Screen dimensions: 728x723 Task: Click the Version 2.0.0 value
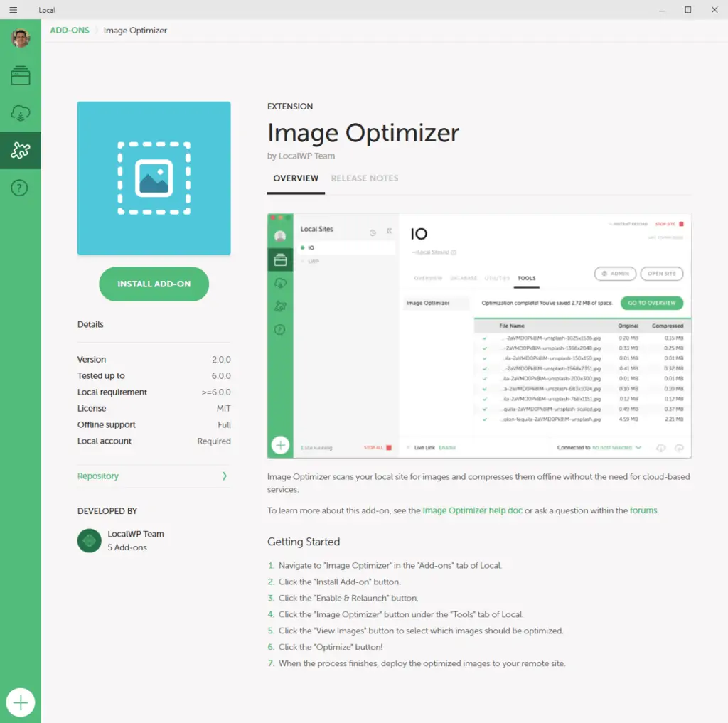(x=221, y=360)
